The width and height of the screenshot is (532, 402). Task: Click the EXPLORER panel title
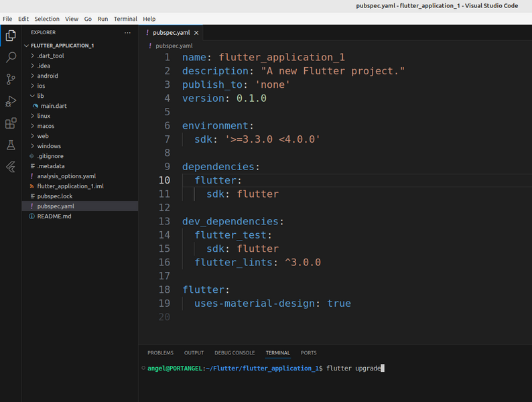pyautogui.click(x=43, y=33)
